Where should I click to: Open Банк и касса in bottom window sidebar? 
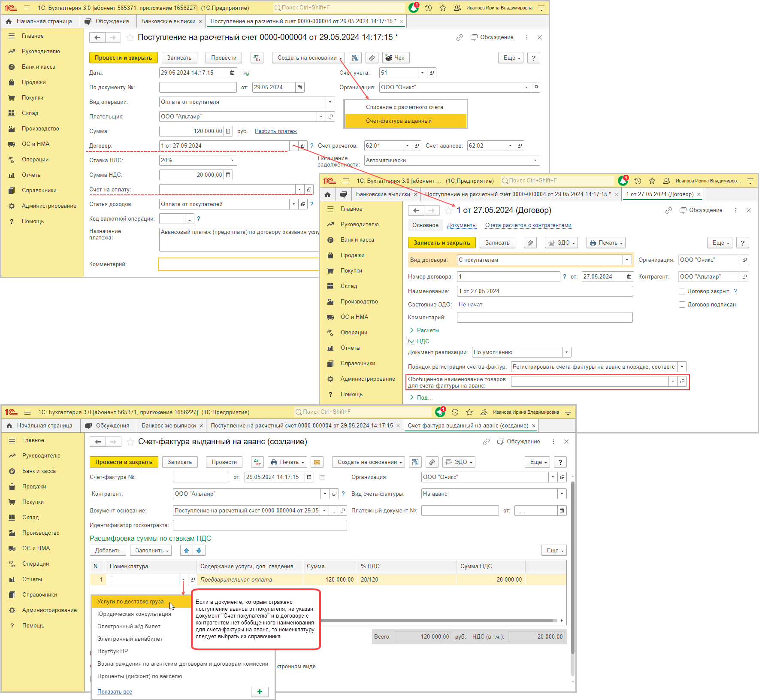(x=39, y=471)
